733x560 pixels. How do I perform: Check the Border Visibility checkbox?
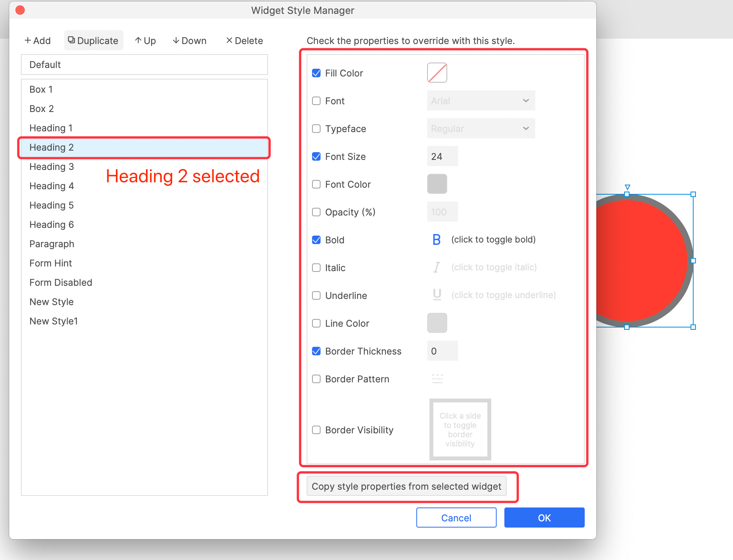click(316, 430)
